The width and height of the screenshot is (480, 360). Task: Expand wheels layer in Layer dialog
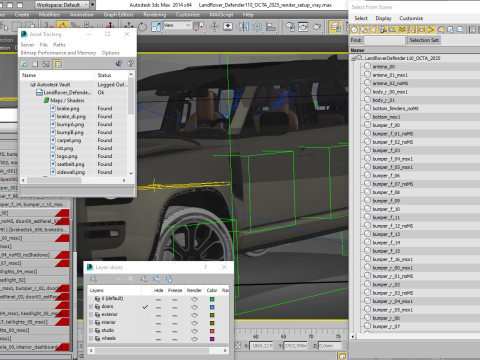pos(91,339)
